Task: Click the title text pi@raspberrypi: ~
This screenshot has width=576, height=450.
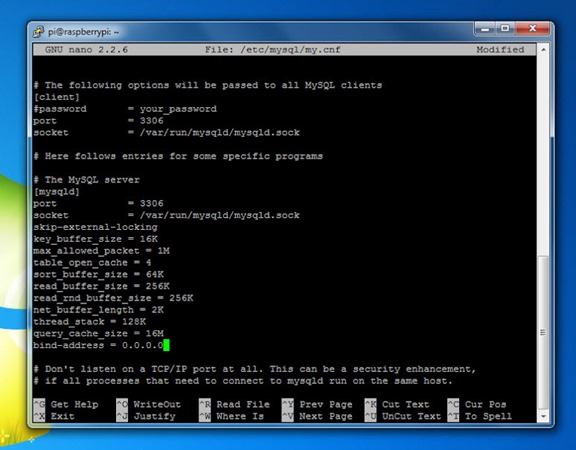Action: [x=84, y=32]
